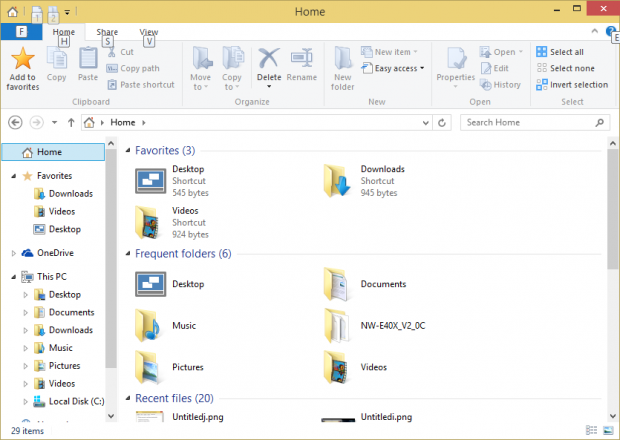Click in the Search Home field
The height and width of the screenshot is (440, 620).
point(534,123)
